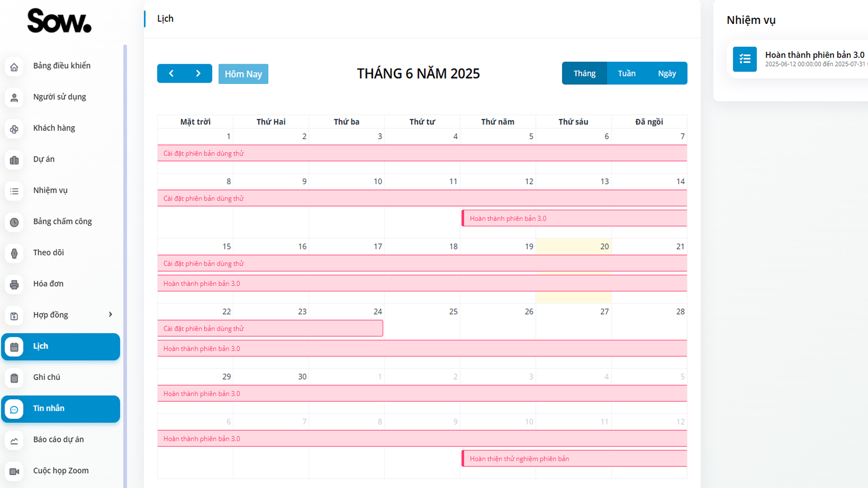Image resolution: width=868 pixels, height=488 pixels.
Task: Click the task list icon beside Hoàn thành phiên bản 3.0
Action: [x=745, y=59]
